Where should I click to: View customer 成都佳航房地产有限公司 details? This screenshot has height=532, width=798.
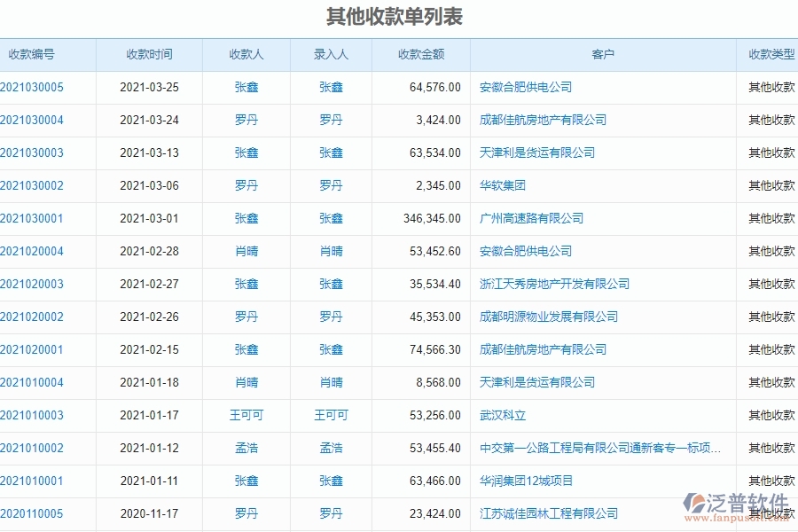(541, 120)
